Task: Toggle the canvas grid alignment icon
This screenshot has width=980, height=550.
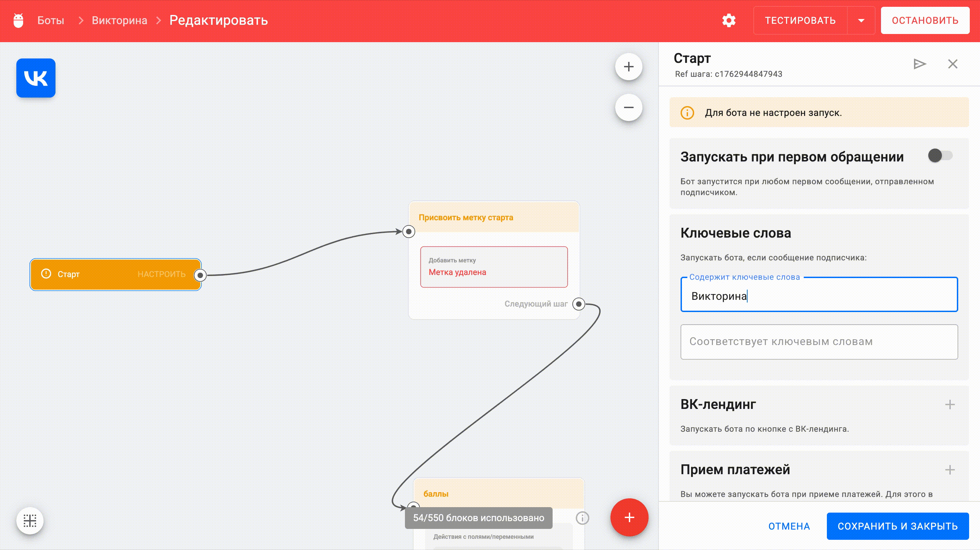Action: pos(30,520)
